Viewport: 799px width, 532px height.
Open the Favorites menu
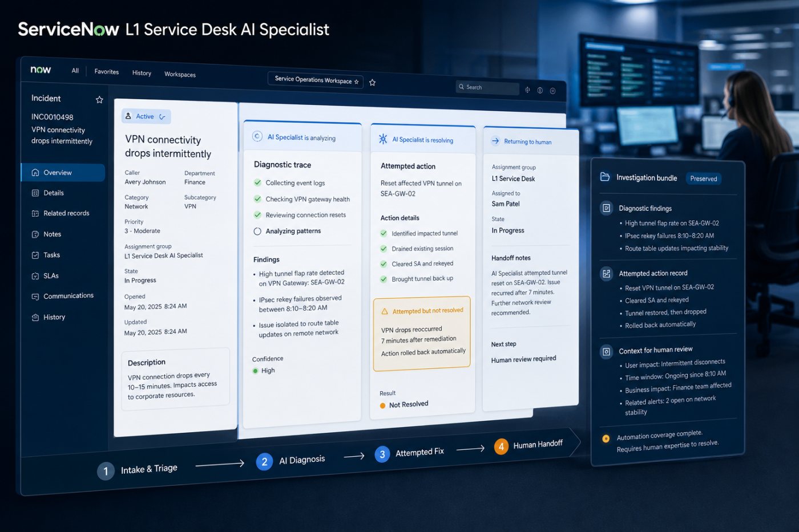point(107,72)
